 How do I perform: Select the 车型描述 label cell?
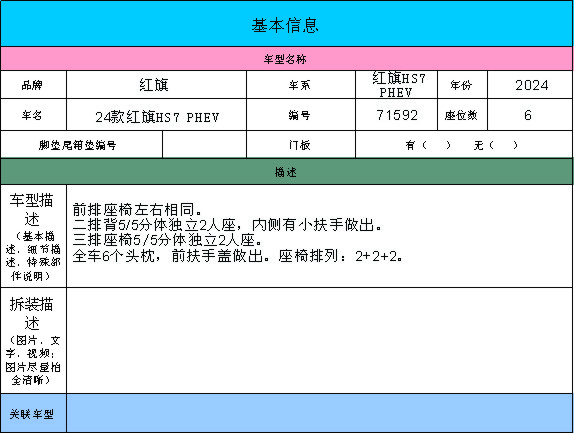pos(33,236)
